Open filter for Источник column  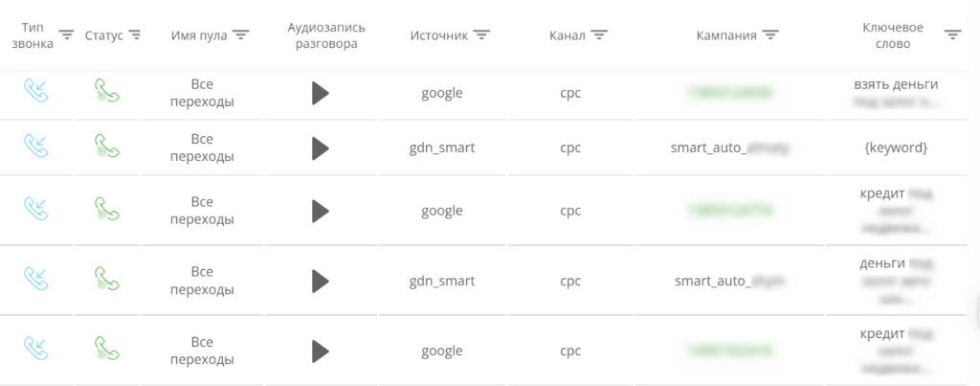tap(482, 35)
